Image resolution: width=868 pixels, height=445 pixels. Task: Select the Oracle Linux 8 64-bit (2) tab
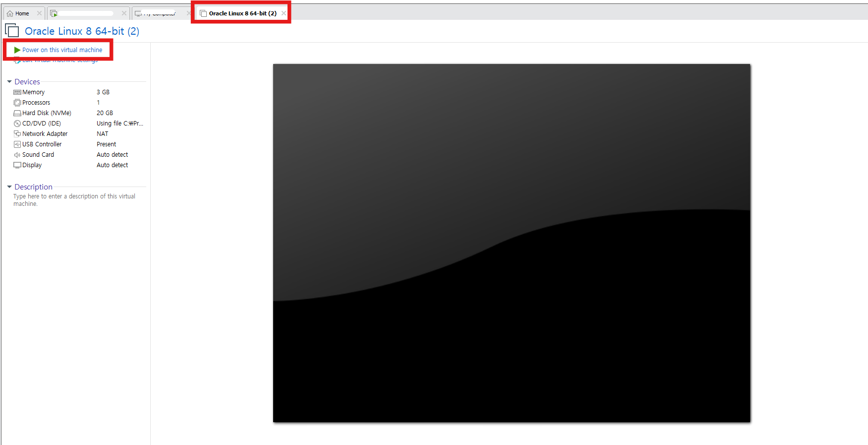242,13
